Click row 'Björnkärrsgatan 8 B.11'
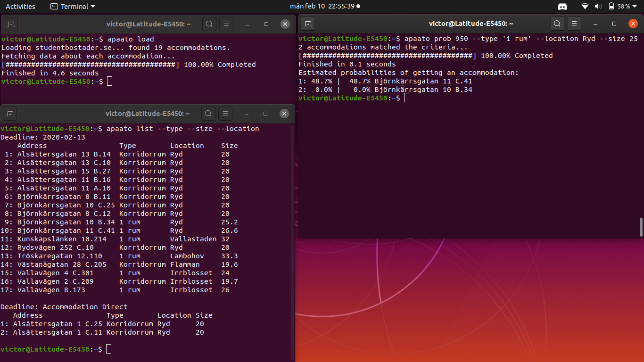 [x=117, y=197]
